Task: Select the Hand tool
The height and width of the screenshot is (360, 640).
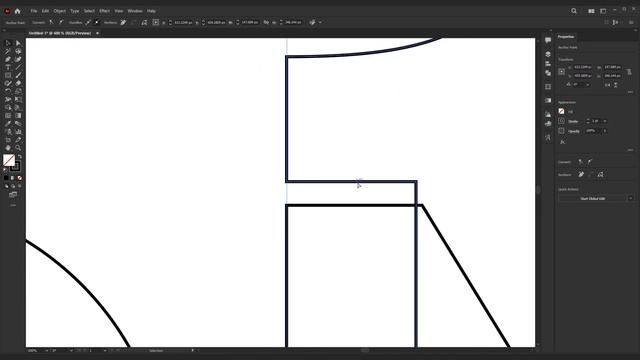Action: (8, 148)
